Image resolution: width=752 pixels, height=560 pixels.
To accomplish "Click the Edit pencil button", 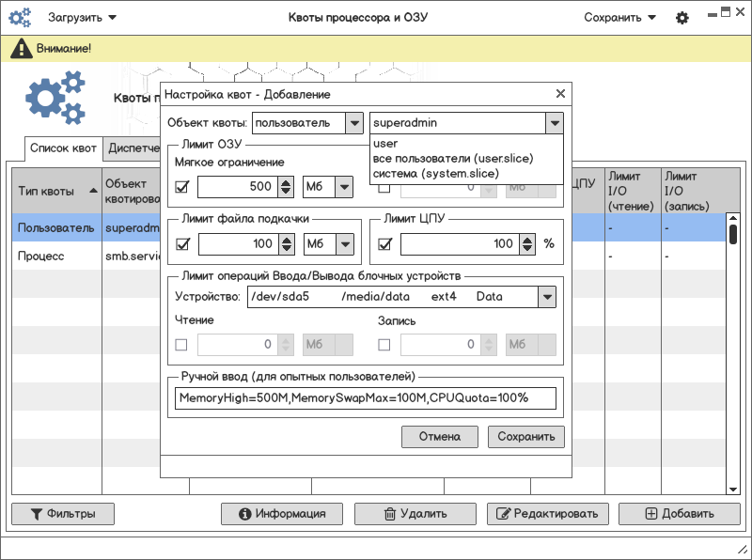I will point(547,514).
